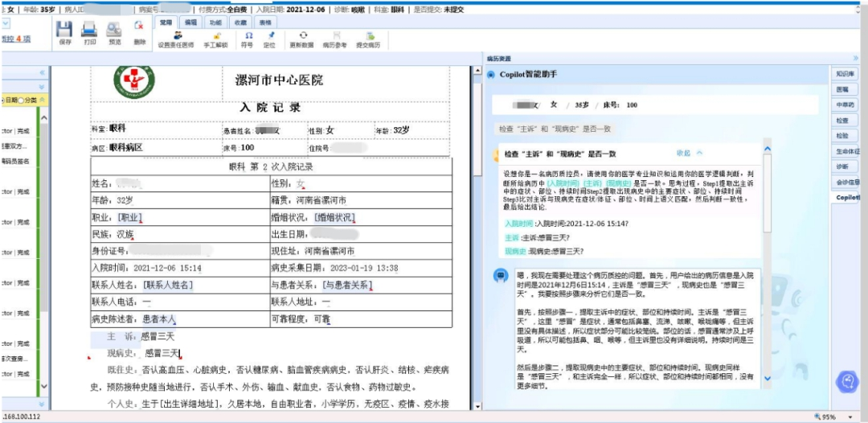This screenshot has height=423, width=868.
Task: Collapse the yellow 日期/分类 bar chevron
Action: coord(43,101)
